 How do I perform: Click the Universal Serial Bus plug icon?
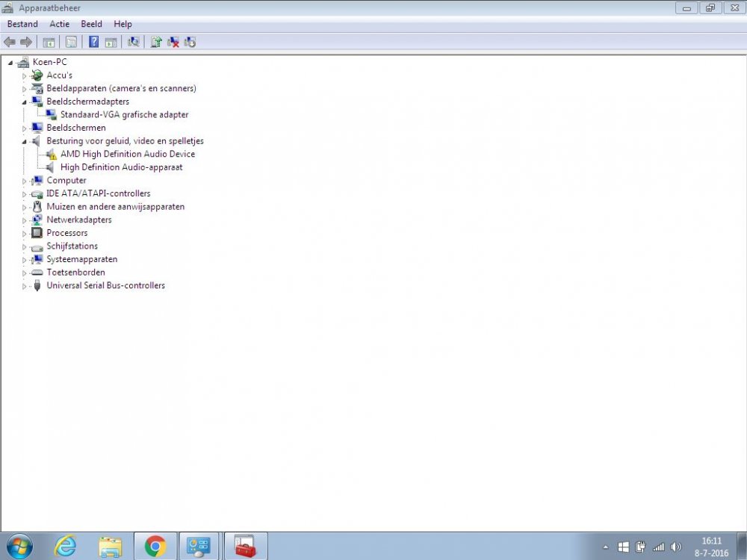[x=37, y=285]
